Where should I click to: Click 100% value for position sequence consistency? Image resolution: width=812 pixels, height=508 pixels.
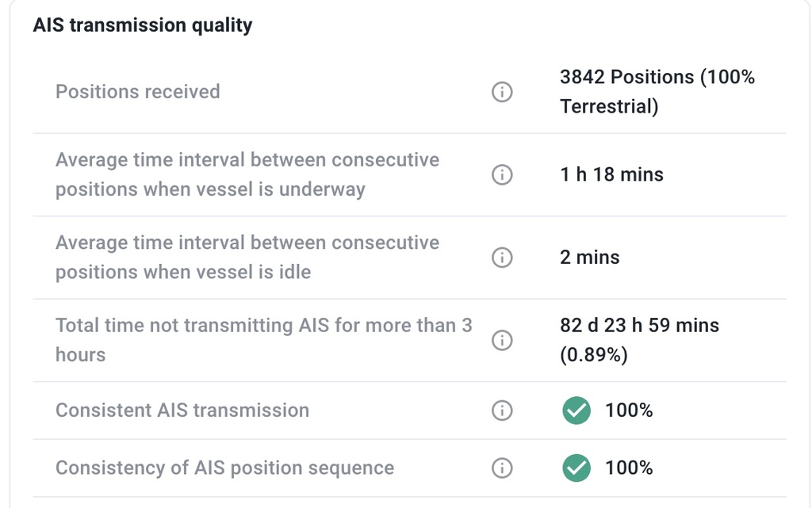629,468
